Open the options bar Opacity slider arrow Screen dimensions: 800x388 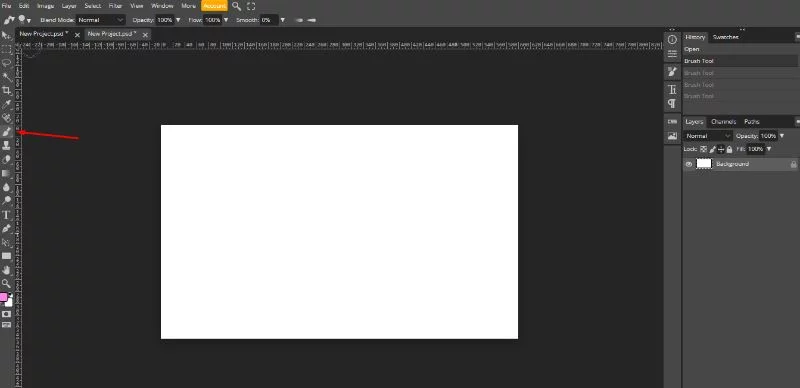[178, 20]
